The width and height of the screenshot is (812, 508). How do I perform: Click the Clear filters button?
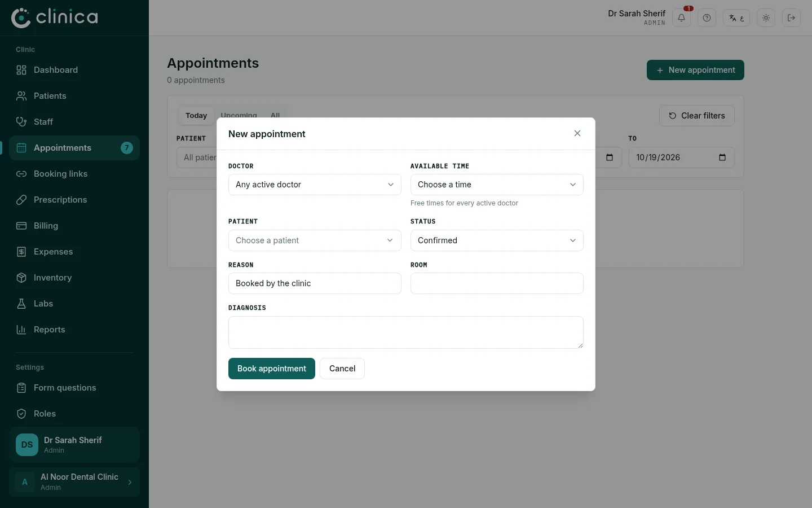pyautogui.click(x=697, y=116)
